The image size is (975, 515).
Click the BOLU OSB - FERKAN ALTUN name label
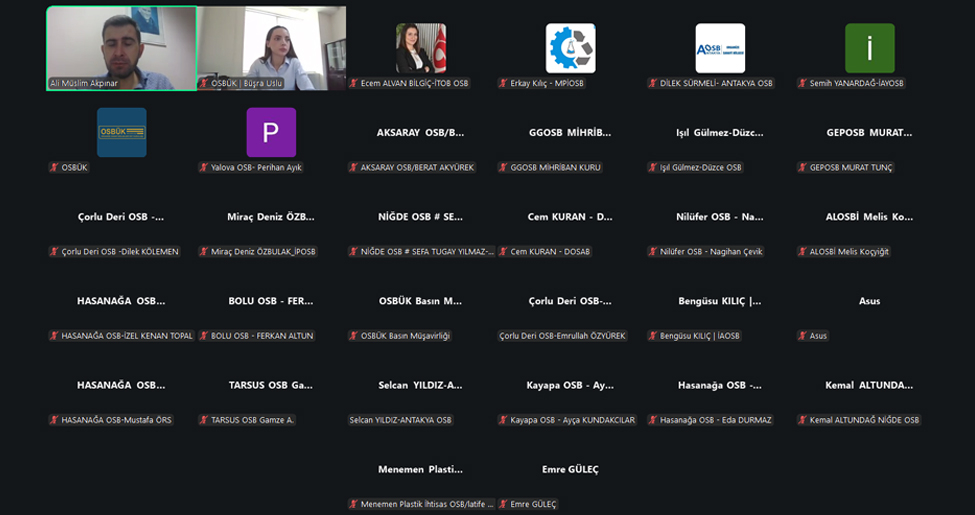point(261,336)
